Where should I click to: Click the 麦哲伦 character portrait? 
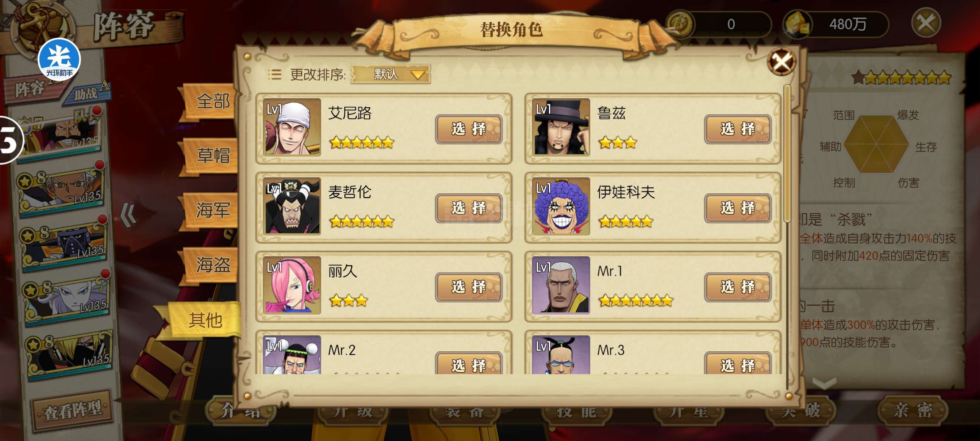[292, 206]
